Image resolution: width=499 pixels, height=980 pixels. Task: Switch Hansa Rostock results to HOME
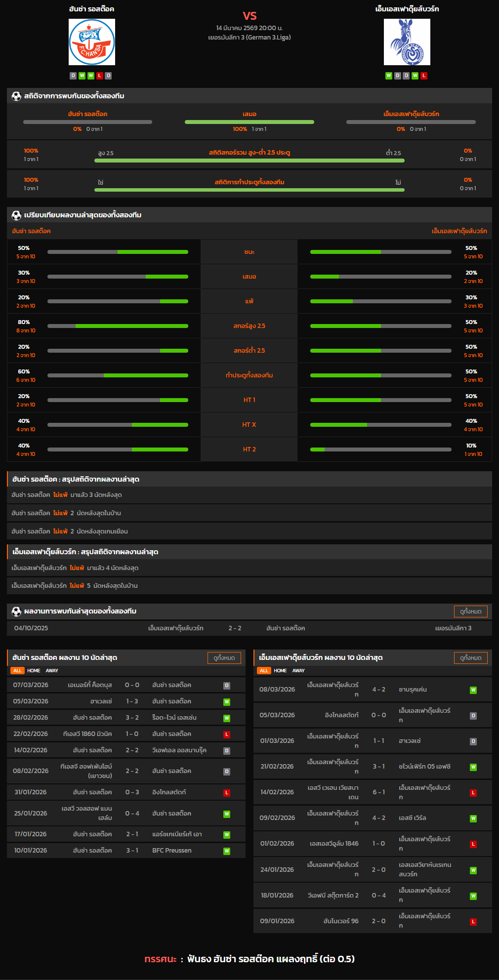[34, 671]
